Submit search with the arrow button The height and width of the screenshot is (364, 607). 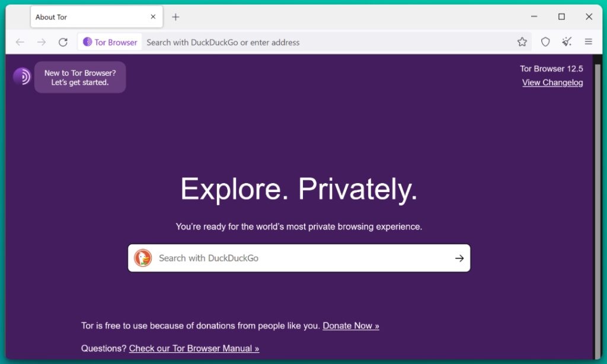[459, 258]
